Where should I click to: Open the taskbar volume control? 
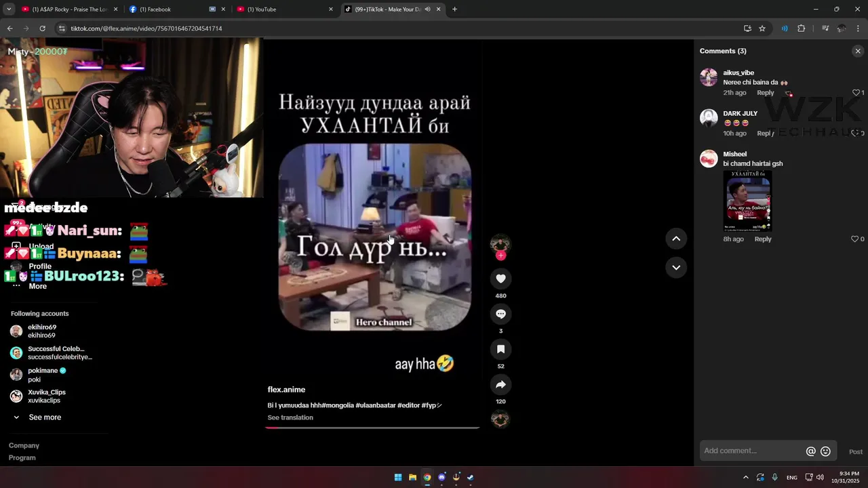click(820, 477)
